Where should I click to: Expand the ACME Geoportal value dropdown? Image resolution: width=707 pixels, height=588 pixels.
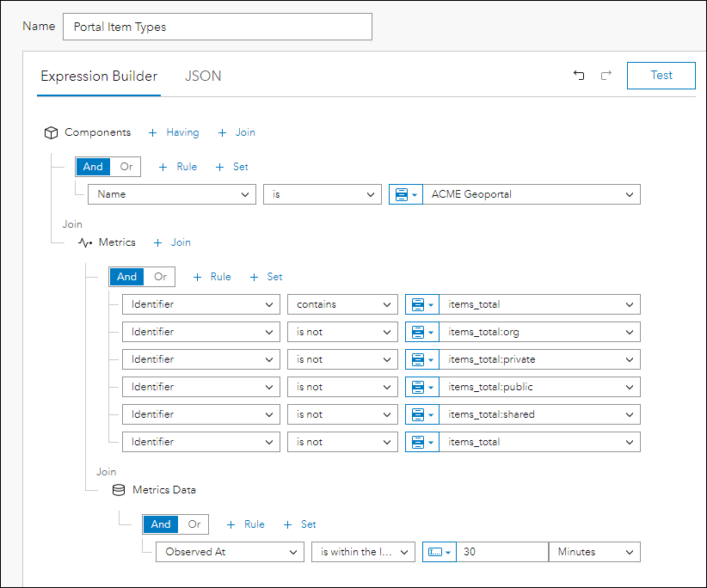coord(630,194)
